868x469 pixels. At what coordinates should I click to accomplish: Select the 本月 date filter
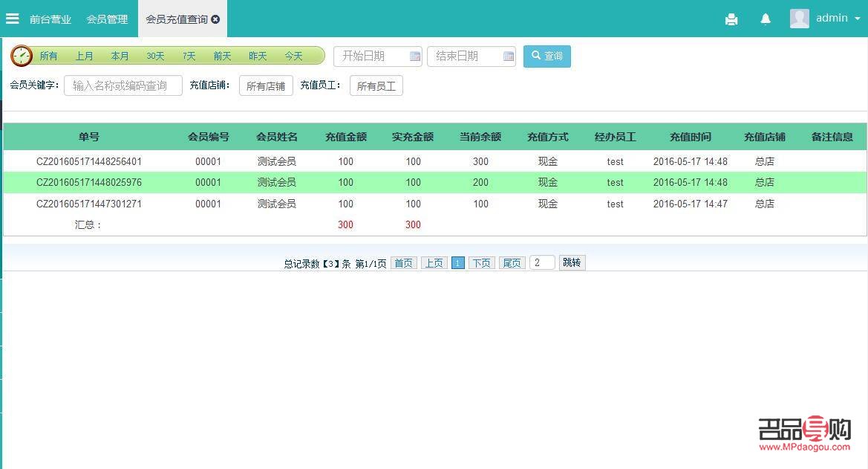(120, 56)
